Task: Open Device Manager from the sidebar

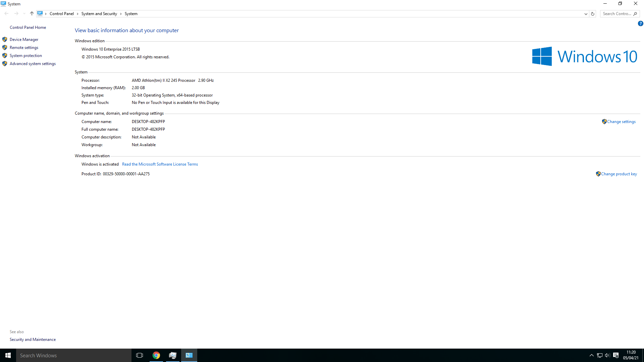Action: (24, 40)
